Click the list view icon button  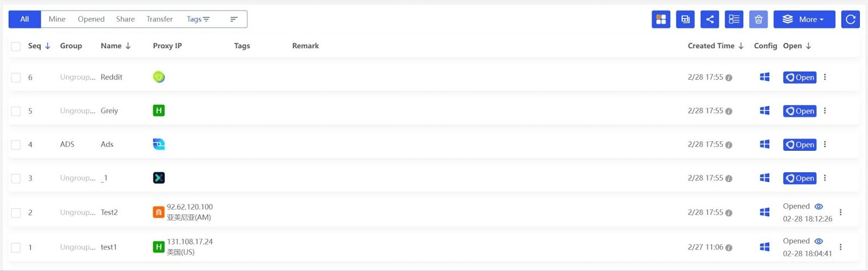(x=734, y=20)
